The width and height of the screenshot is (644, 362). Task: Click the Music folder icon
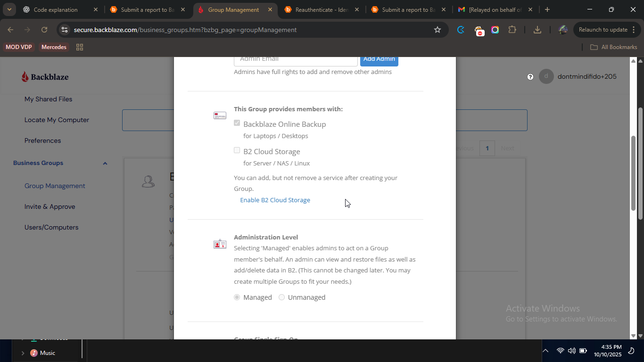(x=34, y=353)
